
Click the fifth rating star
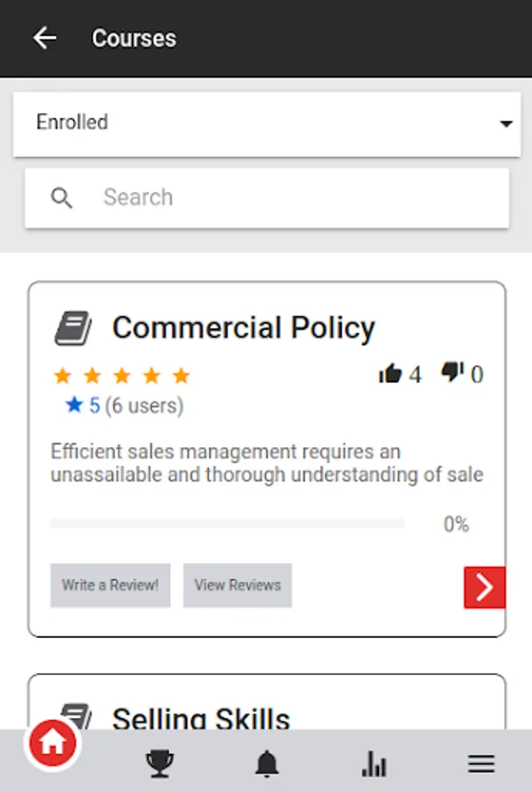pyautogui.click(x=181, y=377)
